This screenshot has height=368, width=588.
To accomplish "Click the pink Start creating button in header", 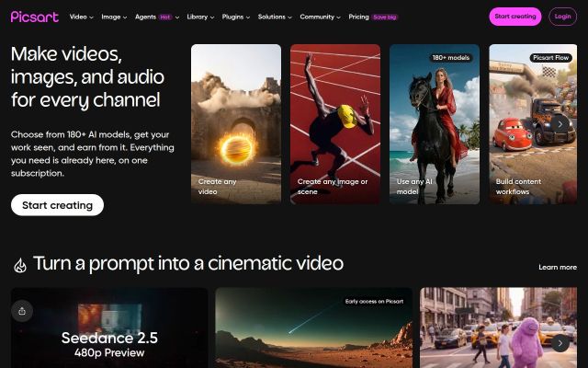I will pyautogui.click(x=514, y=17).
